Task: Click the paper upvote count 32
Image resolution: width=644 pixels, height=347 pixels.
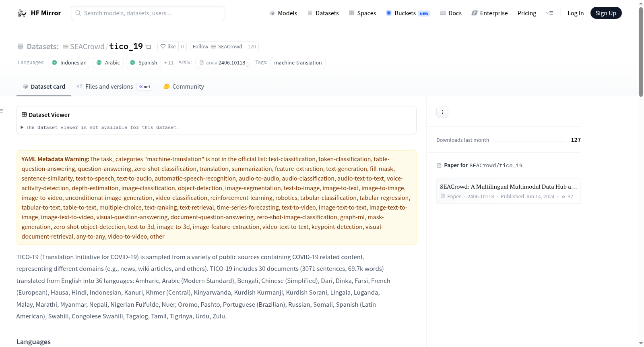Action: 568,197
